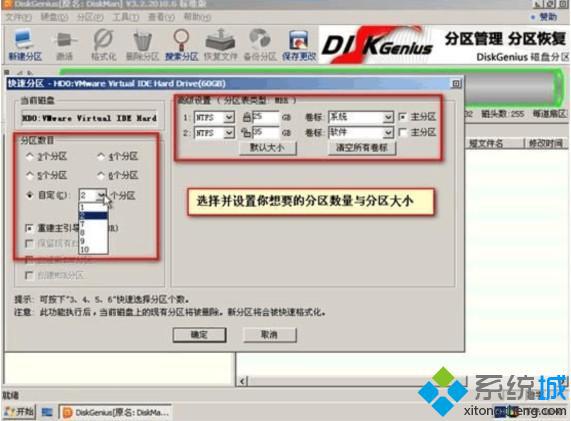Open the 软件 volume label dropdown
The image size is (571, 421).
tap(388, 132)
